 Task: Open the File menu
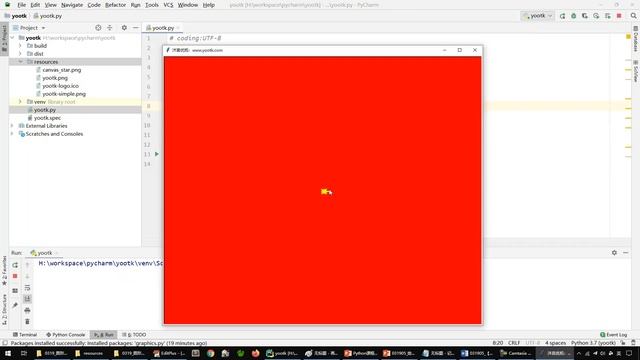(x=22, y=5)
